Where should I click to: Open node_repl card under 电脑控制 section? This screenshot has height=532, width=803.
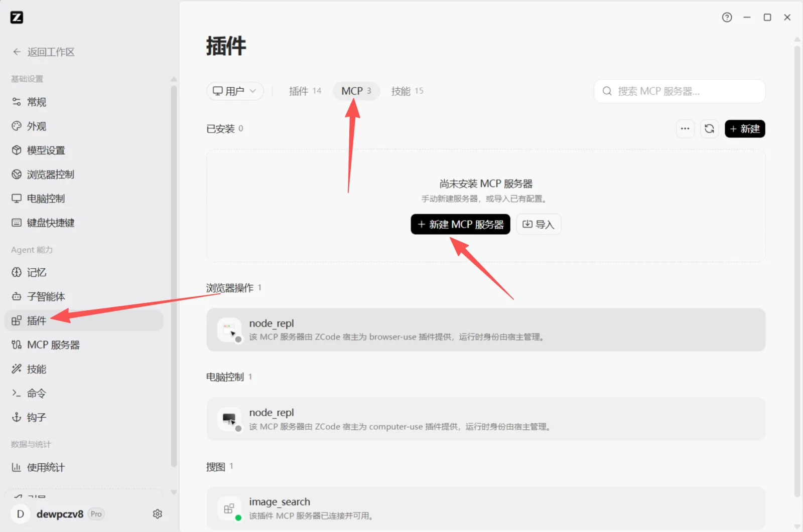click(486, 419)
